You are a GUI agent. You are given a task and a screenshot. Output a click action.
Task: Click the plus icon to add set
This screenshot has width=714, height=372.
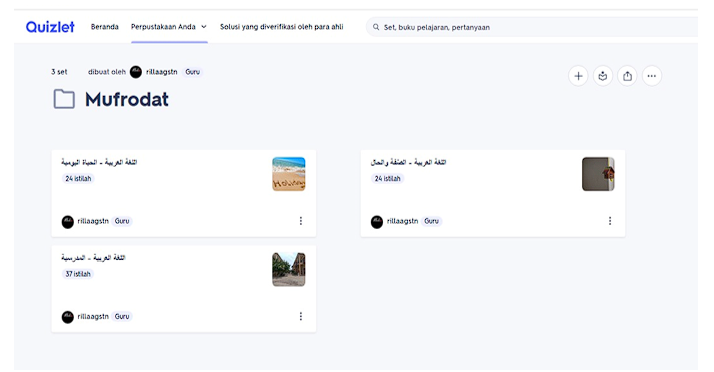[x=578, y=76]
